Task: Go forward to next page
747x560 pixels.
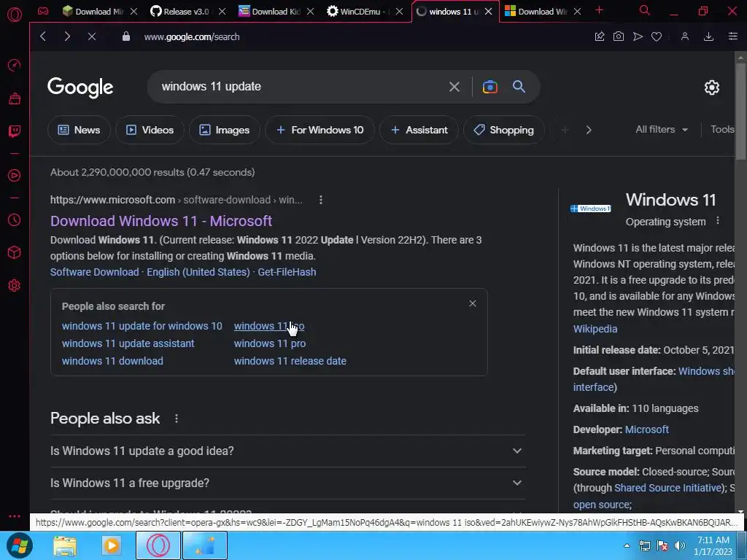Action: coord(67,36)
